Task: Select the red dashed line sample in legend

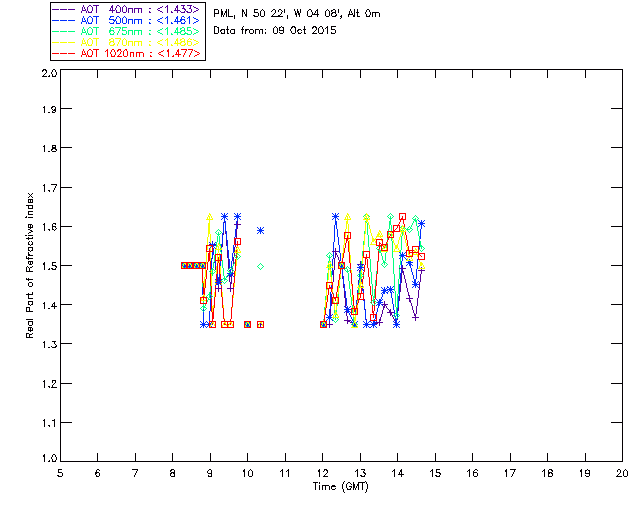Action: pos(64,53)
